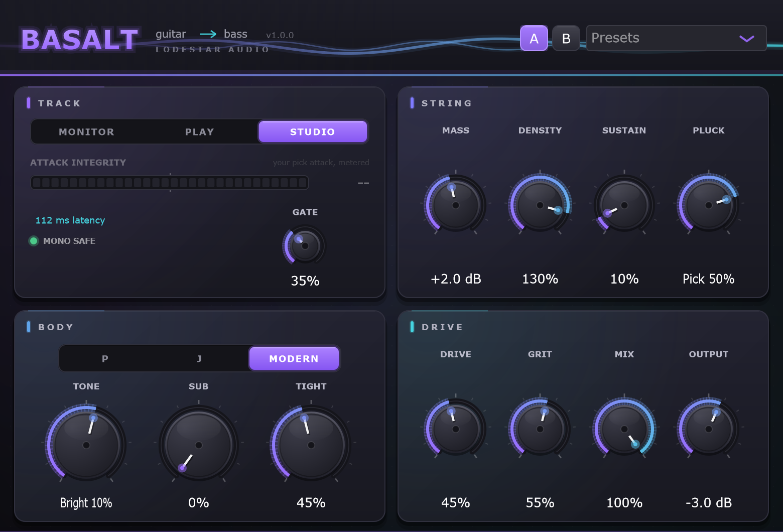Image resolution: width=783 pixels, height=532 pixels.
Task: Click the Presets chevron arrow
Action: coord(746,39)
